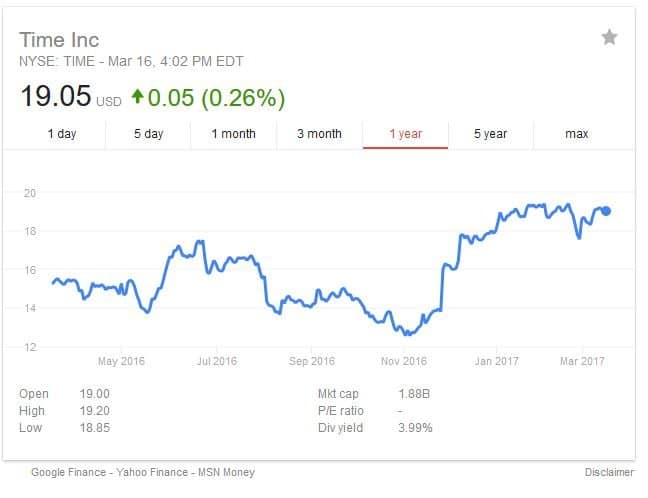648x498 pixels.
Task: Click the Time Inc company title
Action: (59, 40)
